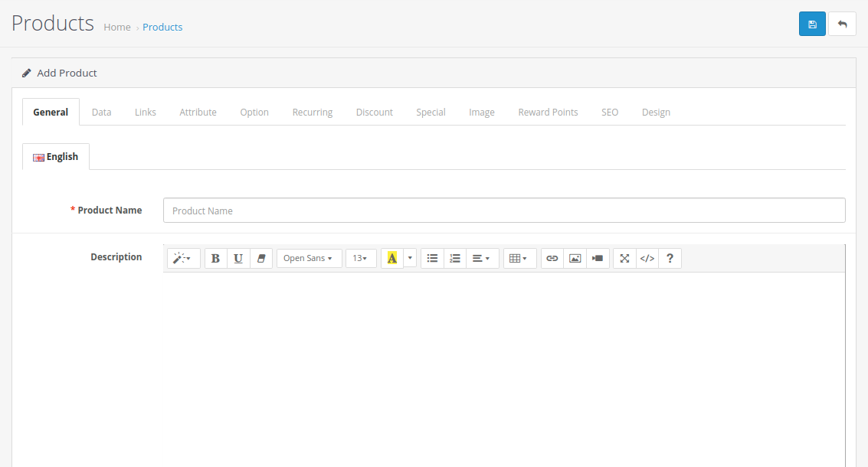Insert an ordered numbered list

(455, 259)
